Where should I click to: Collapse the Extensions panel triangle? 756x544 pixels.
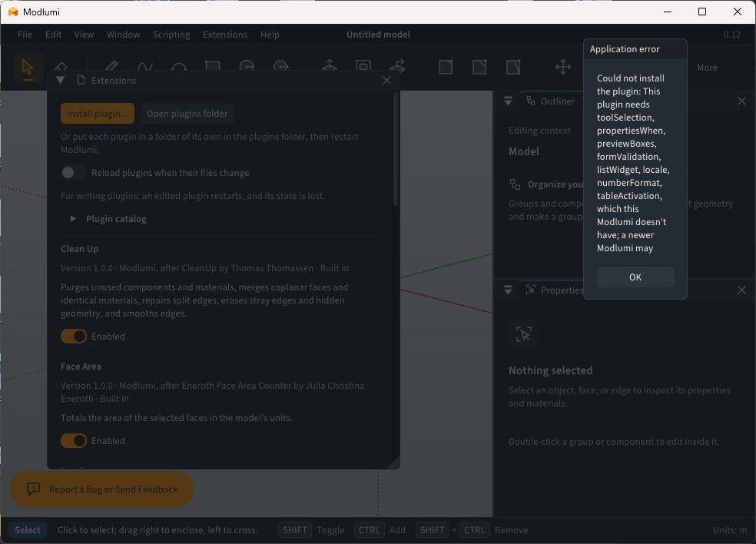(x=60, y=80)
